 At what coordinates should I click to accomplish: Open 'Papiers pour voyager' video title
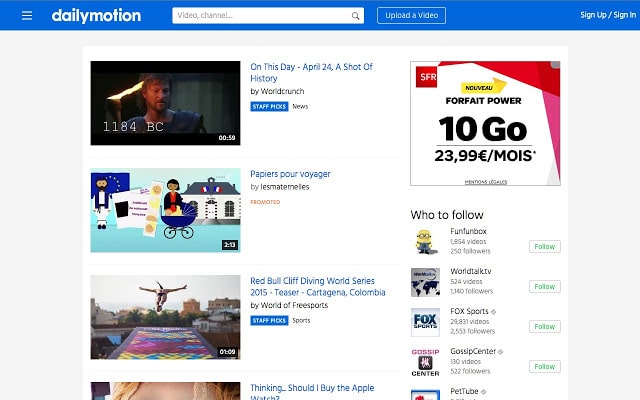point(290,174)
